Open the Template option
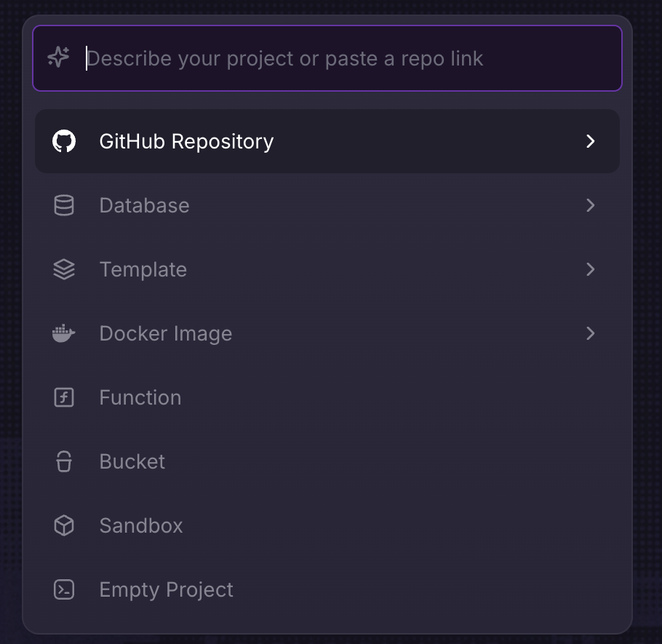This screenshot has height=644, width=662. click(327, 269)
